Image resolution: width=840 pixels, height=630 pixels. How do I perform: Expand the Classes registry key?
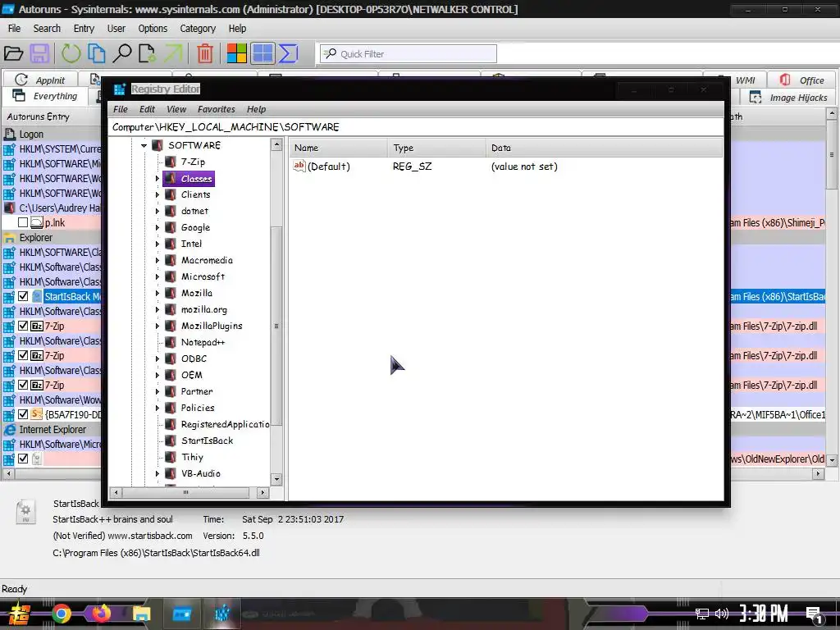pos(157,178)
